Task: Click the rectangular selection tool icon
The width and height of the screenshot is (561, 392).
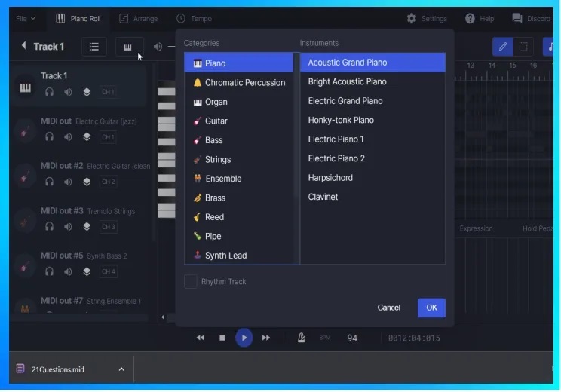Action: [523, 47]
